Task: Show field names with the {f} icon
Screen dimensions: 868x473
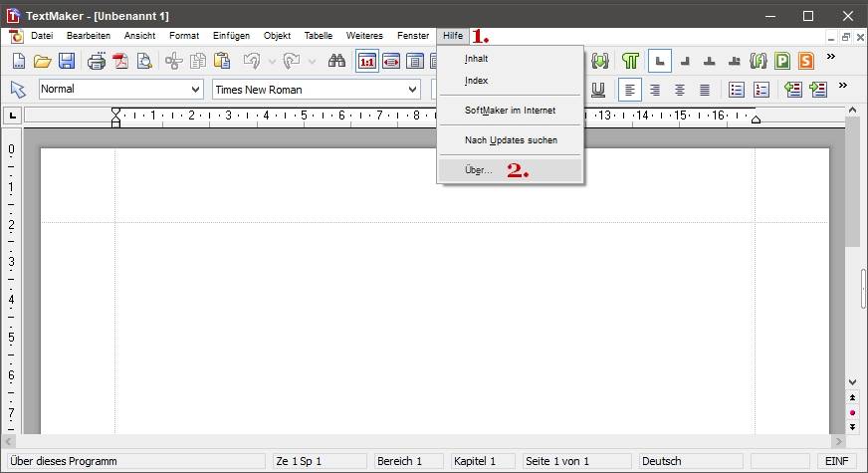Action: (x=758, y=61)
